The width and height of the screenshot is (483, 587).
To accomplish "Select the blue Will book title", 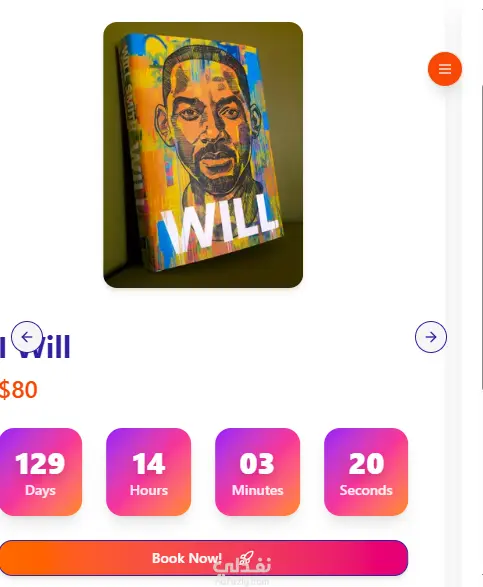I will (35, 347).
